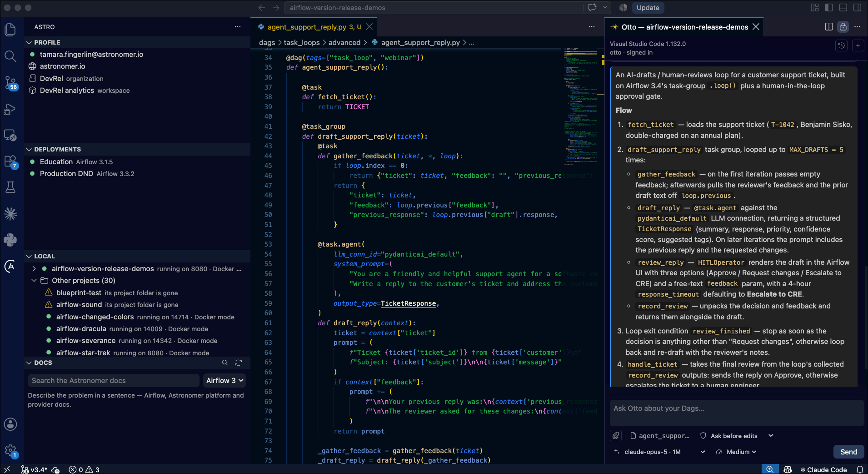This screenshot has height=474, width=868.
Task: Focus the Ask Otto about your Dags input
Action: [x=736, y=413]
